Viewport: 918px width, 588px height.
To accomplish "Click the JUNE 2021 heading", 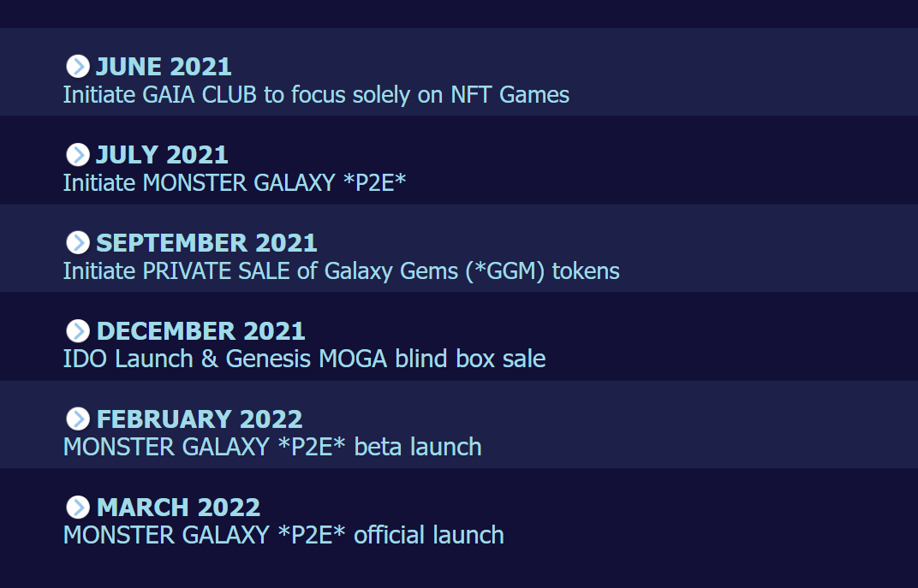I will click(x=164, y=67).
